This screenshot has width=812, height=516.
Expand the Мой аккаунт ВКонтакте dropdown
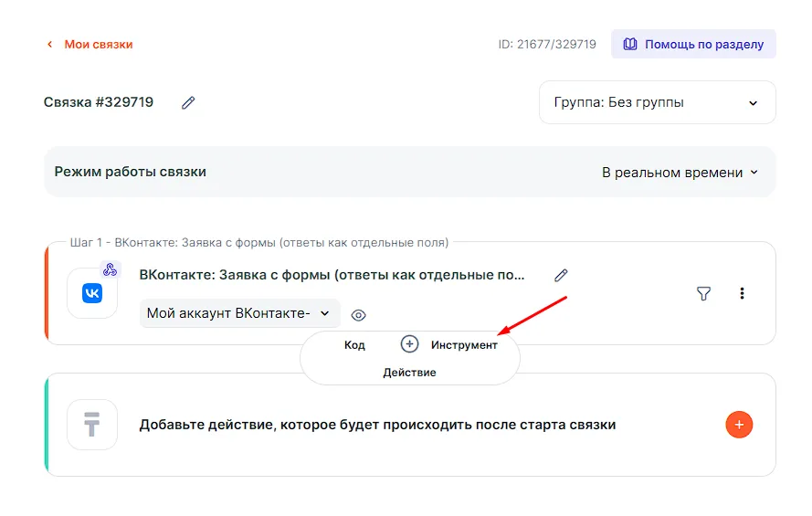coord(239,313)
